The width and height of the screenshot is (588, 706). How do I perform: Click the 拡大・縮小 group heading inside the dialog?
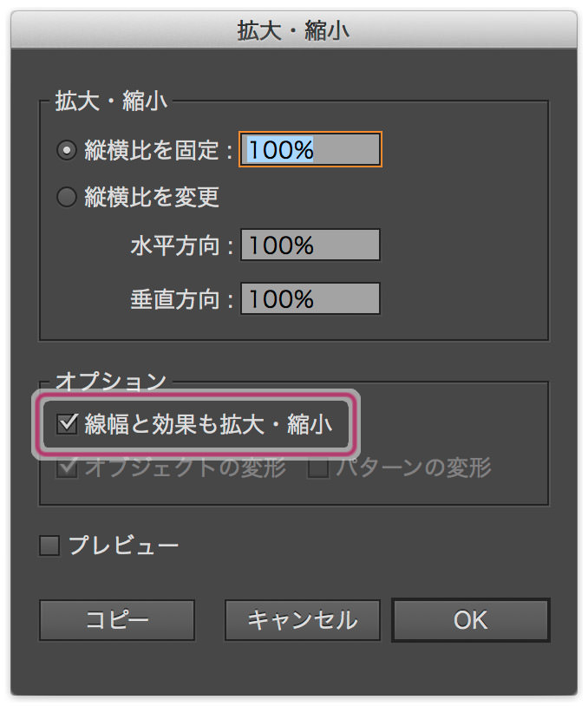(x=111, y=101)
